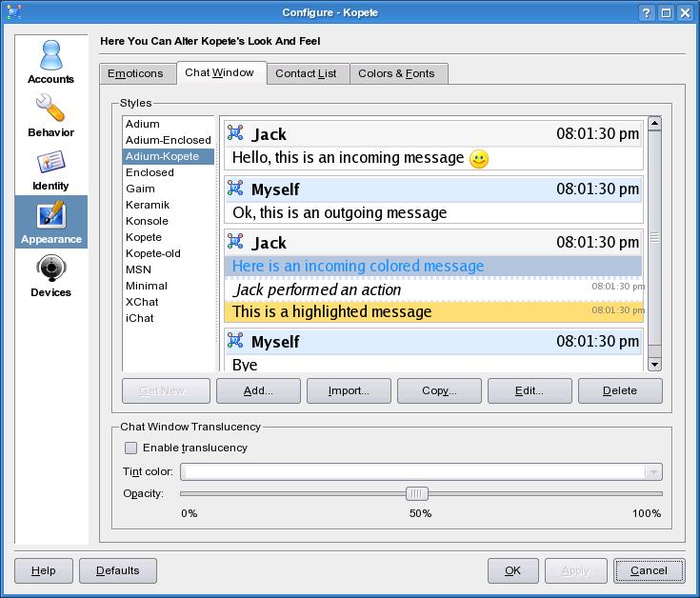
Task: Delete the selected style
Action: pyautogui.click(x=620, y=391)
